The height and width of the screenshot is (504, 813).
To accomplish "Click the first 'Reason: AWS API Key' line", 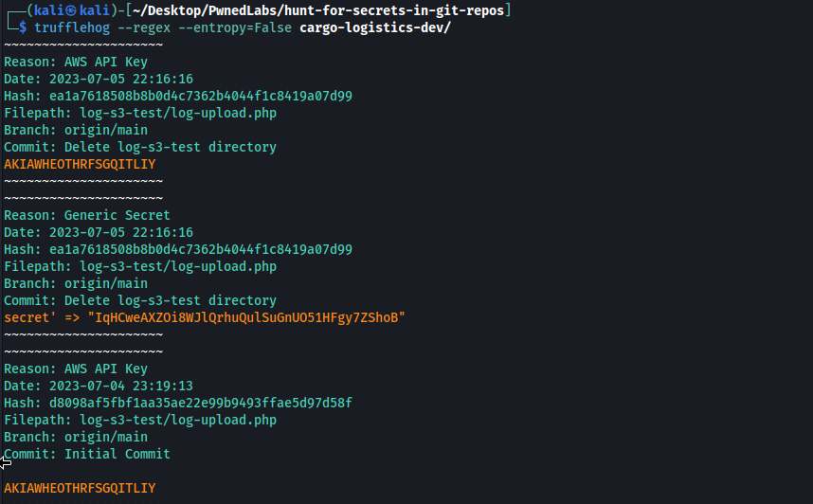I will 76,62.
